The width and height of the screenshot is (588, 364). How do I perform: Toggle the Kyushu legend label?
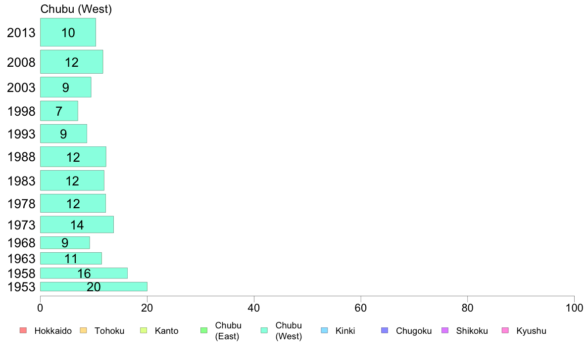(531, 331)
